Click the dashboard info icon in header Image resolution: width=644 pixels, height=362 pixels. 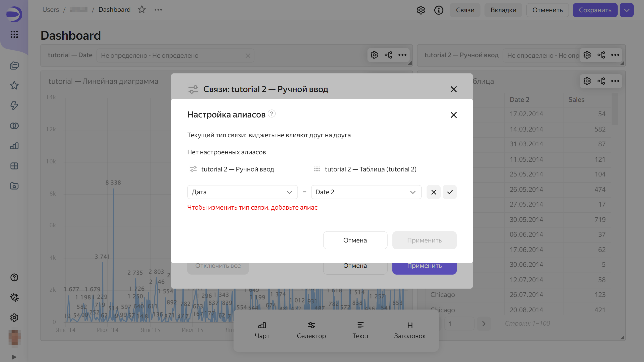(x=439, y=10)
